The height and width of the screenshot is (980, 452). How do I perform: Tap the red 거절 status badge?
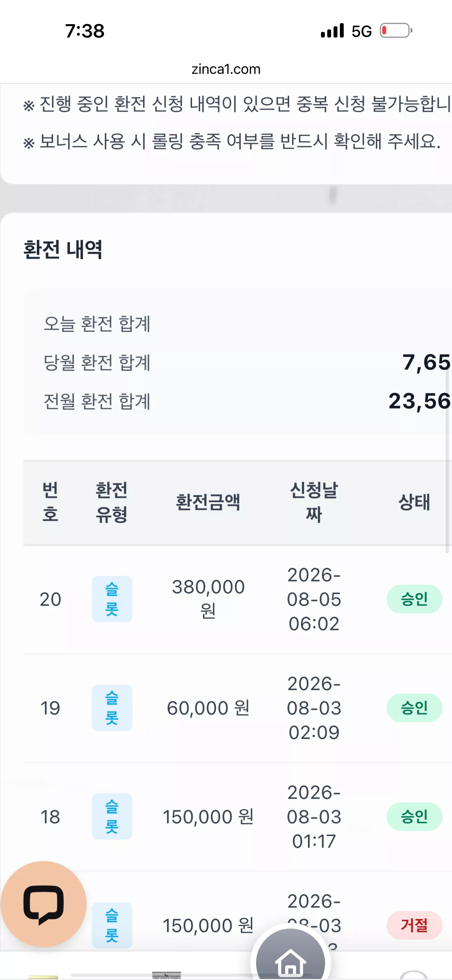tap(414, 925)
